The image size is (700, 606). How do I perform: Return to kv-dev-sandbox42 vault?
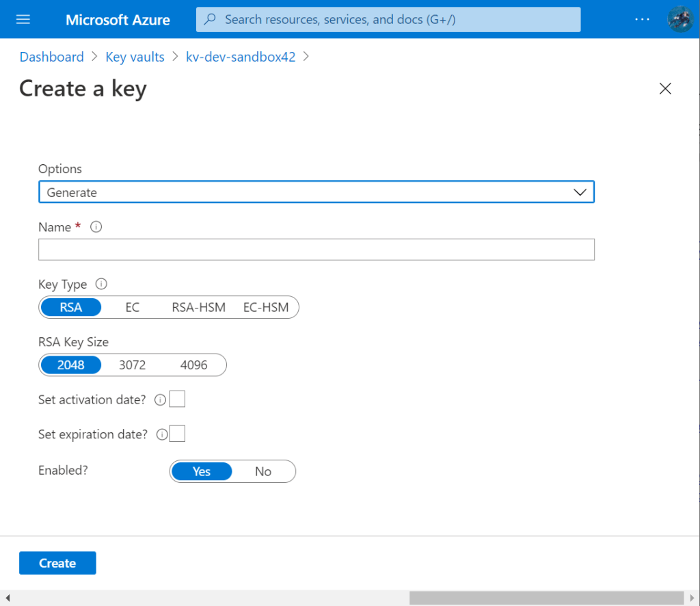tap(241, 57)
